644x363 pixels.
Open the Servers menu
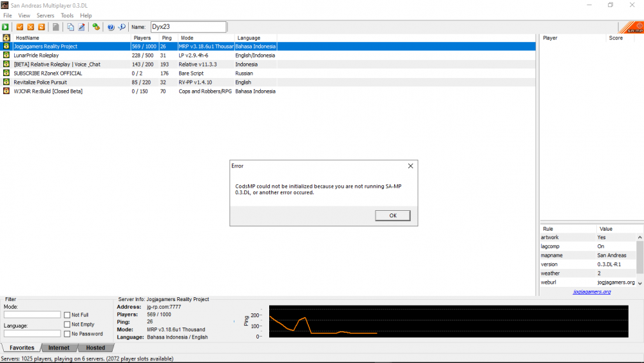45,15
